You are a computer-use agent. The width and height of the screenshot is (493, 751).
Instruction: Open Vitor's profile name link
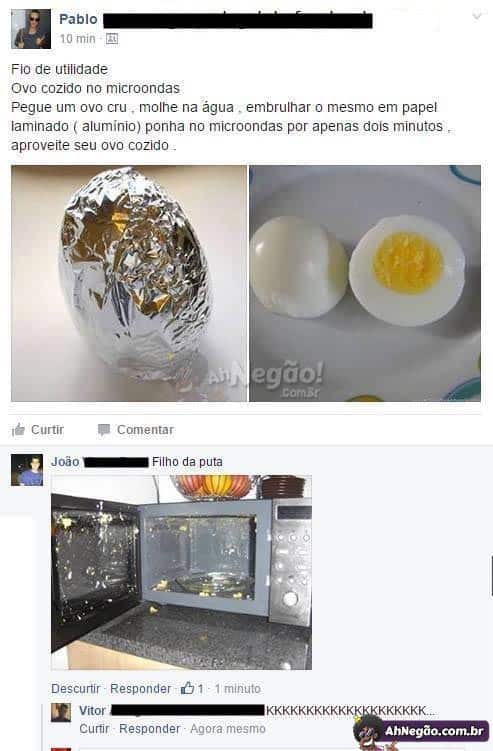[x=92, y=710]
